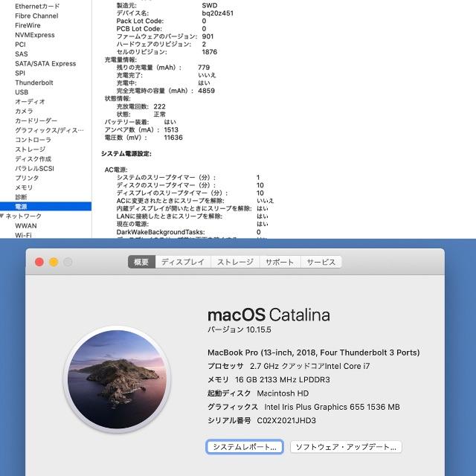Click the システム電源設定 heading

click(x=126, y=154)
